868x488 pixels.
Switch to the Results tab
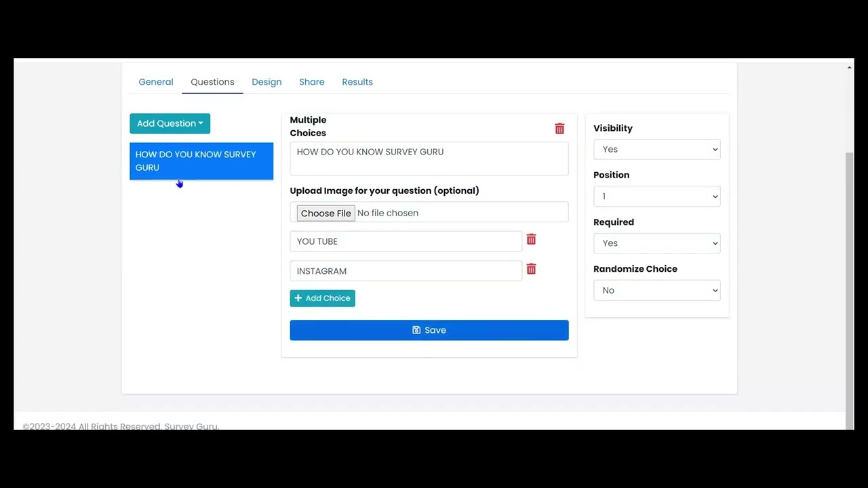pos(357,82)
